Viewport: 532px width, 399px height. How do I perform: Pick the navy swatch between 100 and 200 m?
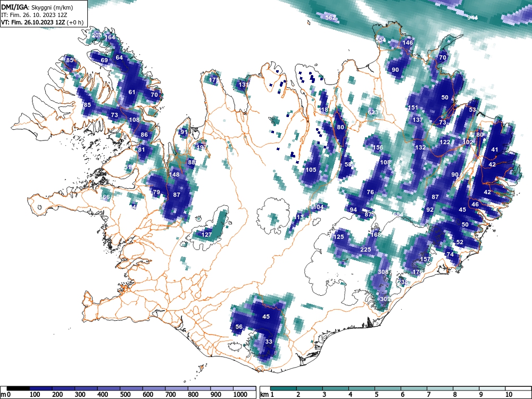pos(41,388)
